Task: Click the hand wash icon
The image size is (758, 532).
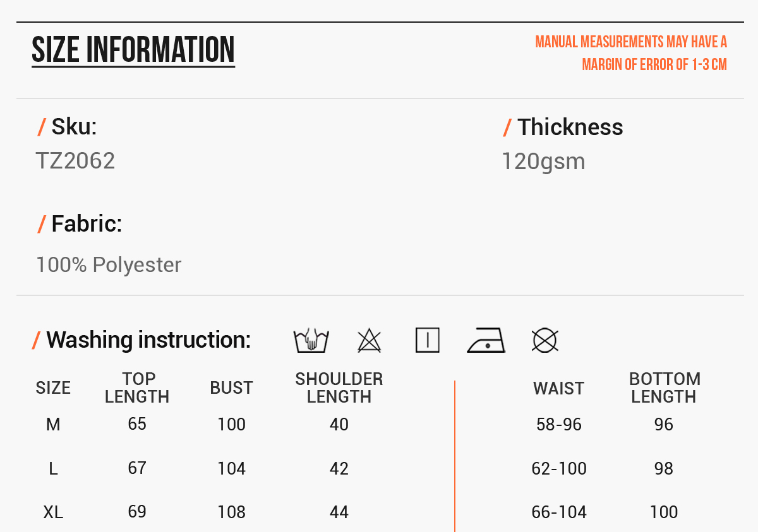Action: pos(311,341)
